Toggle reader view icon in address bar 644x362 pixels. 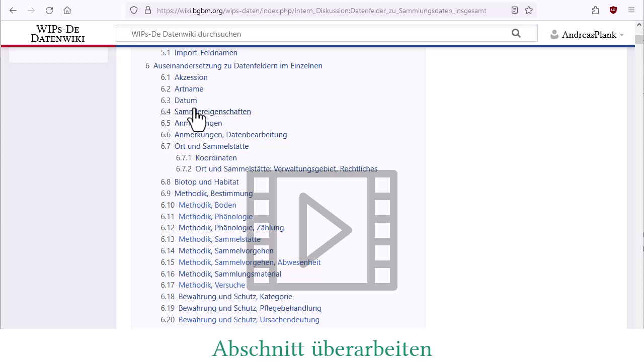pos(514,10)
